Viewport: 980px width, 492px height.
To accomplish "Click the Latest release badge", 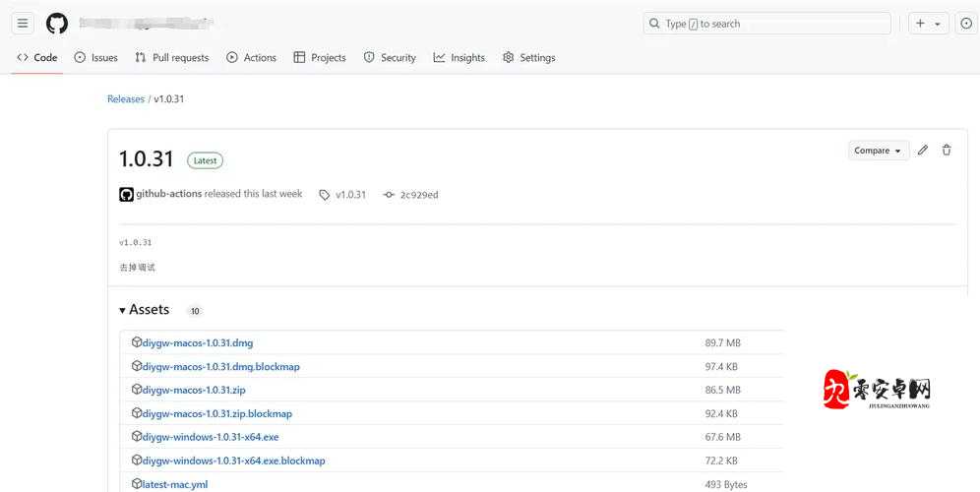I will click(x=205, y=160).
